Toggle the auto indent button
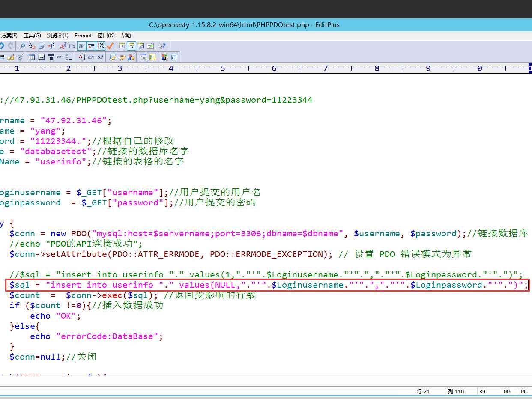Viewport: 532px width, 399px height. [91, 46]
